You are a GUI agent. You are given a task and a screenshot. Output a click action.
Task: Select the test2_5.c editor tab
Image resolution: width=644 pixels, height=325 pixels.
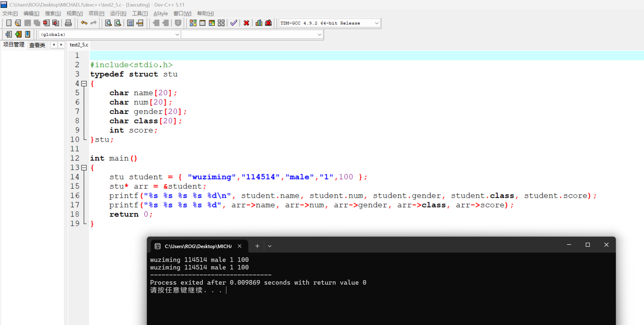[79, 45]
